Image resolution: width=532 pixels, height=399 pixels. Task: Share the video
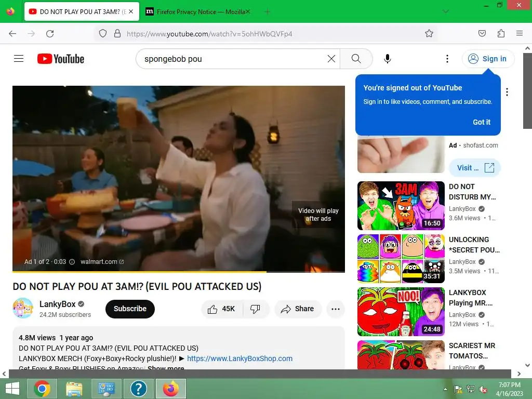coord(298,309)
